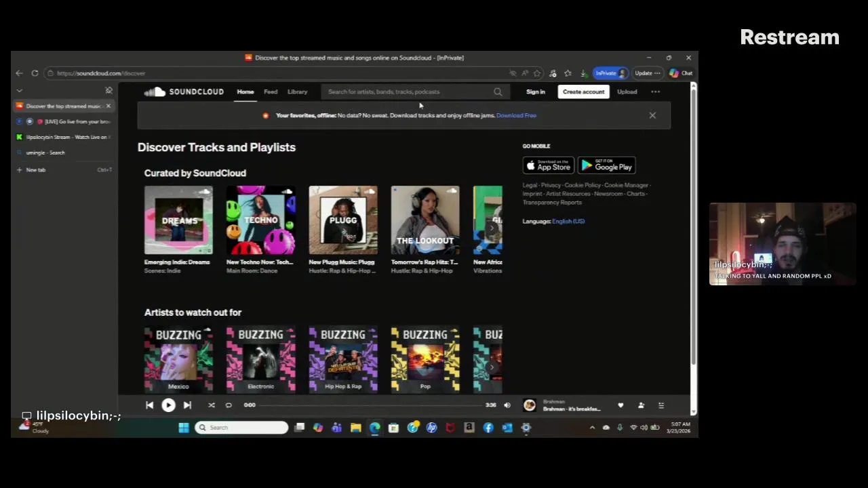Open the Library nav item
This screenshot has width=868, height=488.
click(297, 91)
